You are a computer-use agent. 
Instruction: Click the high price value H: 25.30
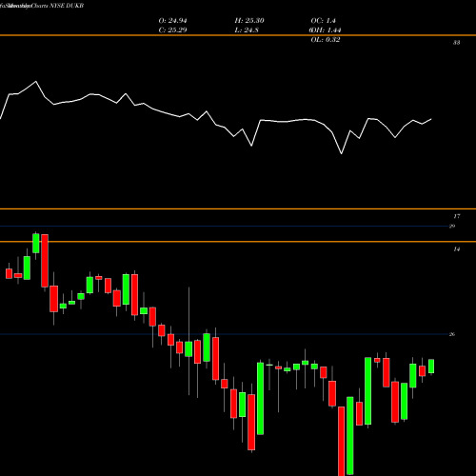pyautogui.click(x=249, y=21)
